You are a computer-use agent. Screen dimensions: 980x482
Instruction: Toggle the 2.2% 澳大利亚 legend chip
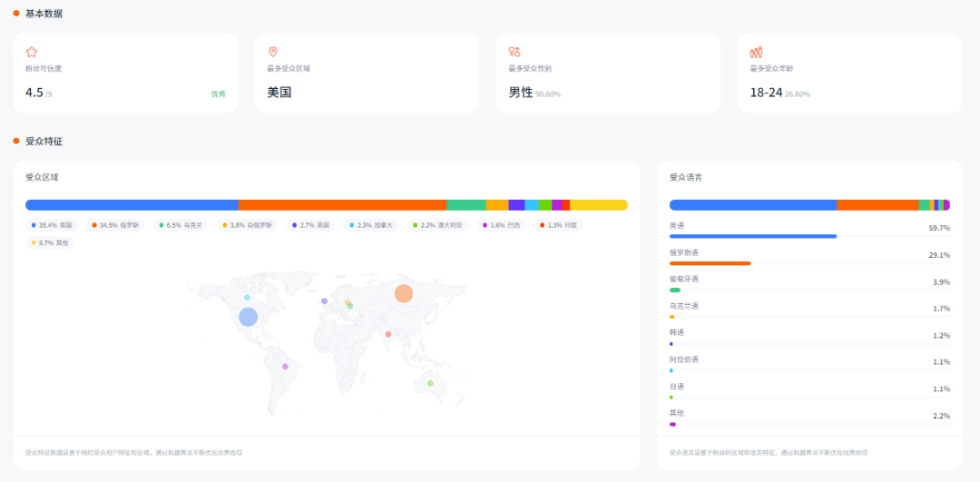tap(437, 225)
